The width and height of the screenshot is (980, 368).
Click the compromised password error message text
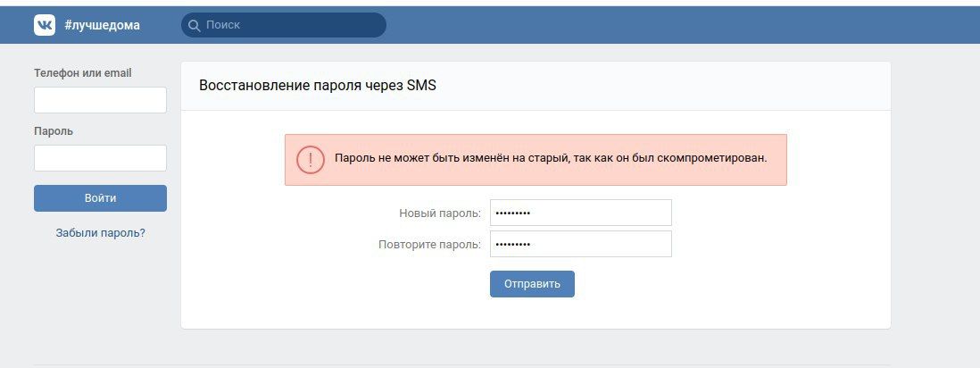(551, 158)
